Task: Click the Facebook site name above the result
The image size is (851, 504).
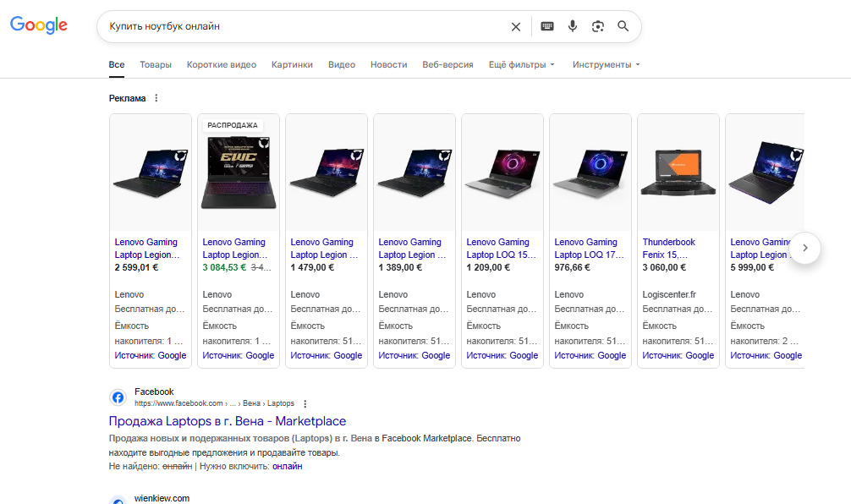Action: [x=154, y=392]
